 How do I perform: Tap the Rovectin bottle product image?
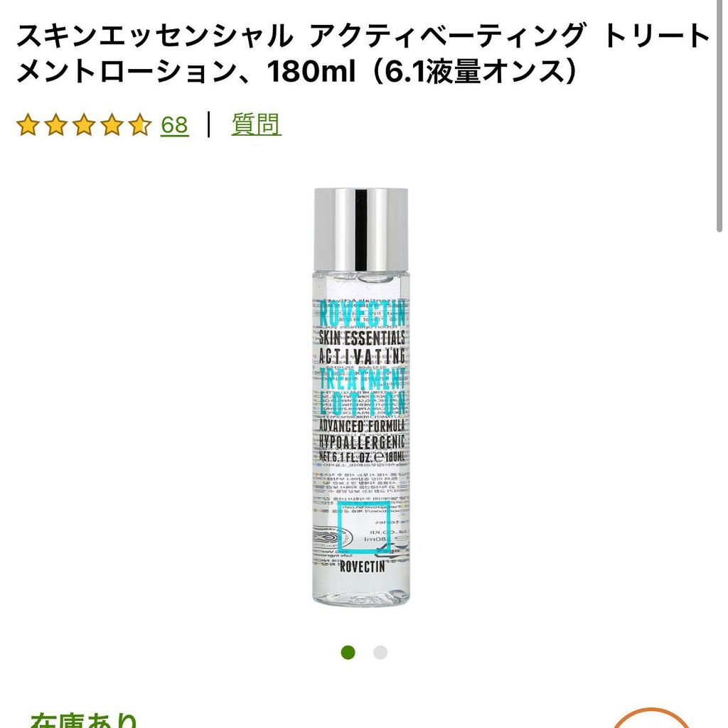pos(361,397)
